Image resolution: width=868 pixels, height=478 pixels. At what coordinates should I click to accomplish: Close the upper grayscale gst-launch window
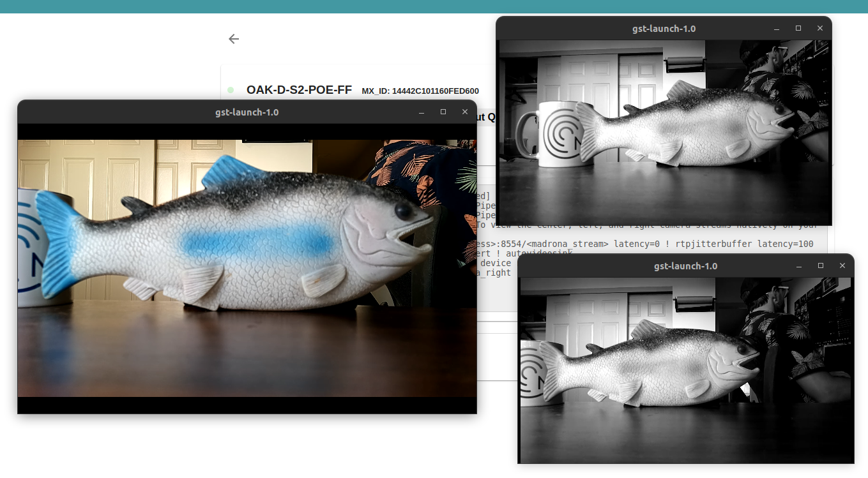[x=820, y=29]
